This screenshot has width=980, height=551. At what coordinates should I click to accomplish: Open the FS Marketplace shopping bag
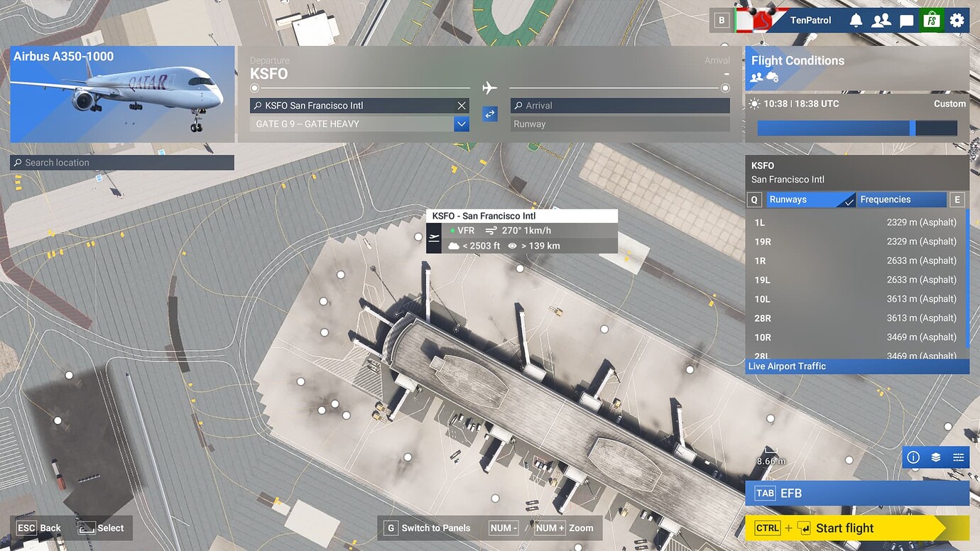[x=931, y=21]
